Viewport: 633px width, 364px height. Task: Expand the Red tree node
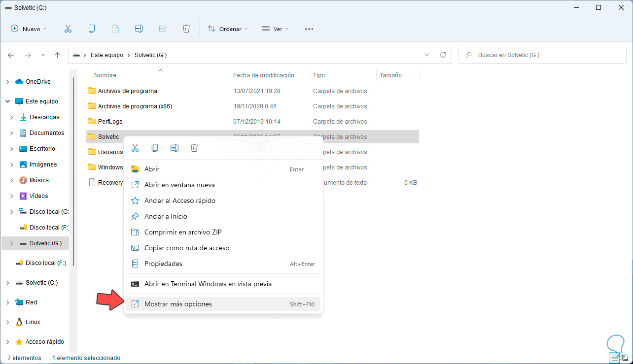pyautogui.click(x=7, y=302)
